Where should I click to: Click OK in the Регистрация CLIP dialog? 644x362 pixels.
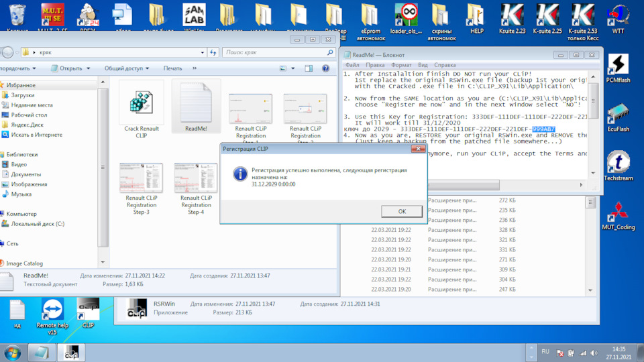[402, 211]
